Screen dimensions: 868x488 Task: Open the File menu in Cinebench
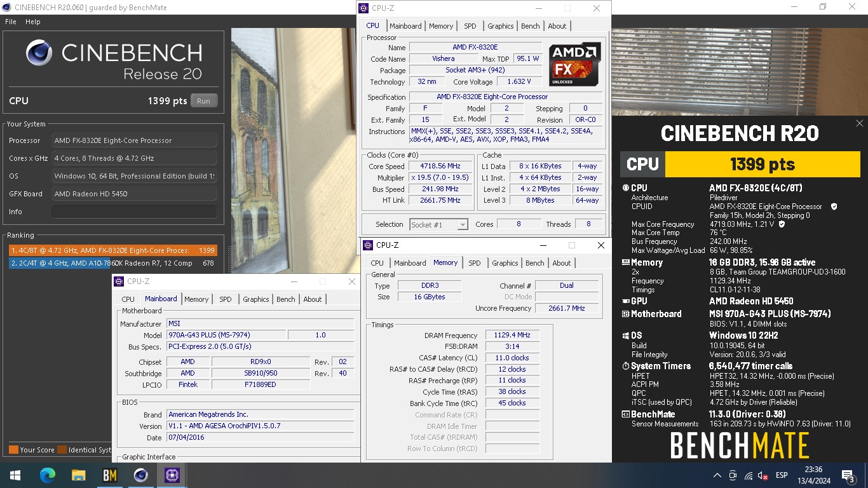coord(11,22)
